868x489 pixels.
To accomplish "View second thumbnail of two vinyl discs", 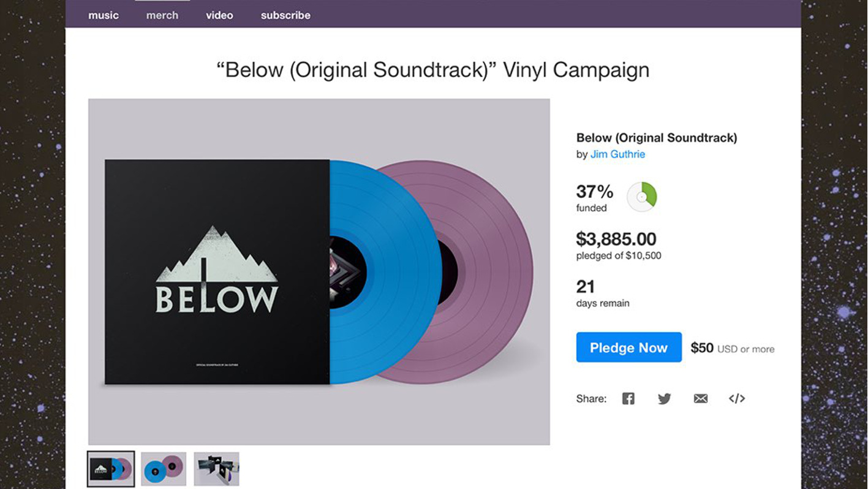I will click(x=164, y=469).
